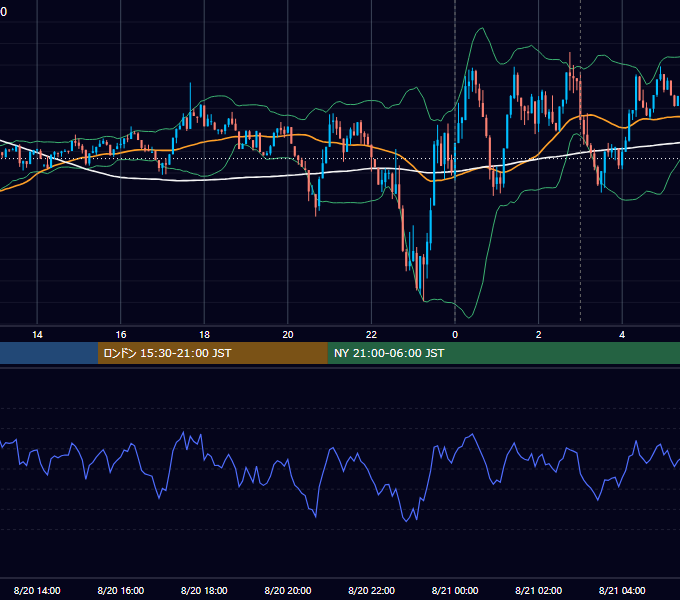Click hour label 2 on price chart axis
The height and width of the screenshot is (600, 680).
click(538, 335)
